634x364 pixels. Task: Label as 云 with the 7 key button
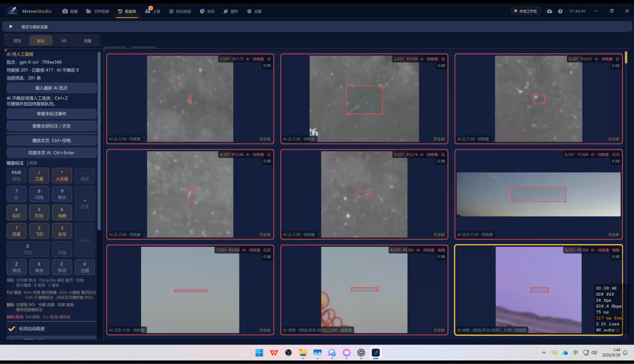pyautogui.click(x=17, y=194)
